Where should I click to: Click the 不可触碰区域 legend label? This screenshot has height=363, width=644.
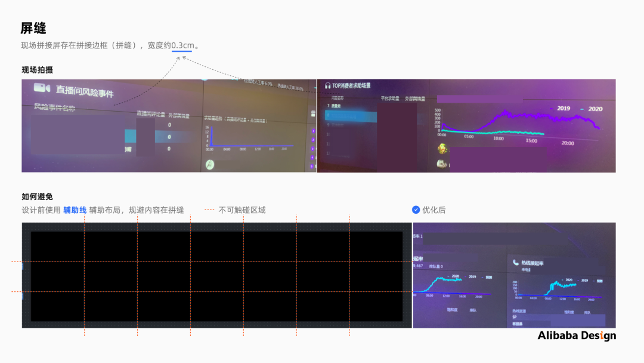[x=242, y=210]
